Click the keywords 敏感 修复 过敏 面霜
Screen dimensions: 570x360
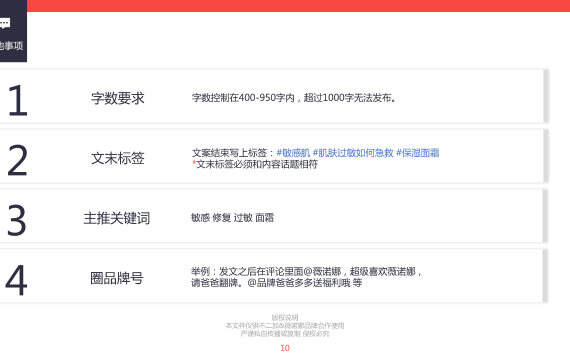pos(233,218)
